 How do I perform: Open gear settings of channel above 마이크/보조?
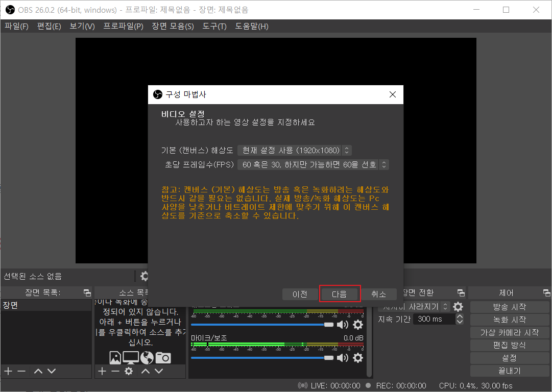click(357, 325)
